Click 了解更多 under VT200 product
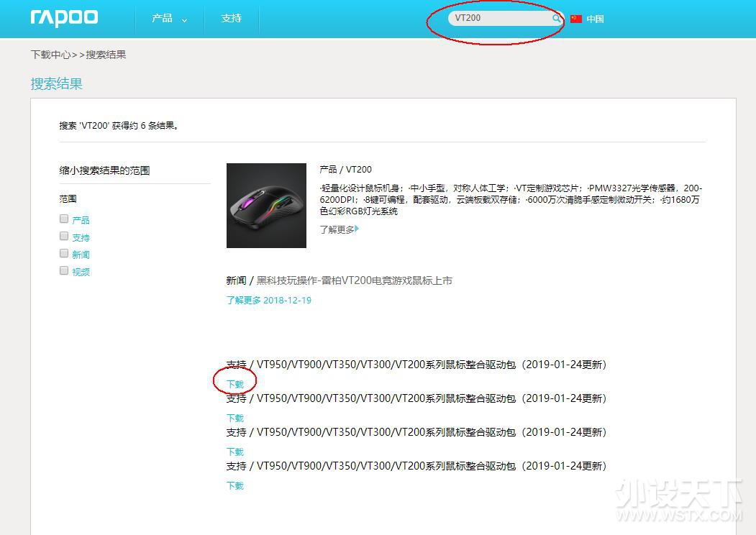Screen dimensions: 756x535 (x=337, y=229)
